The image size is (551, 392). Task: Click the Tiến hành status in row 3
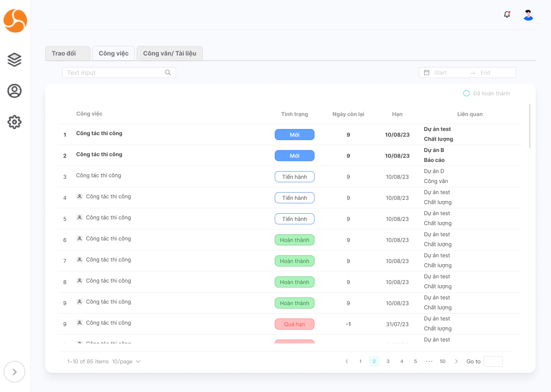(x=295, y=177)
